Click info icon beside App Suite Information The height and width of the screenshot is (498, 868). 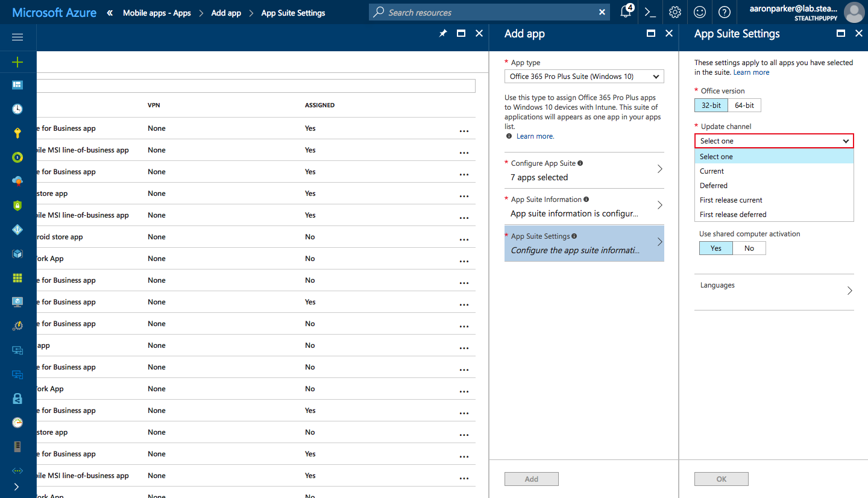coord(587,200)
